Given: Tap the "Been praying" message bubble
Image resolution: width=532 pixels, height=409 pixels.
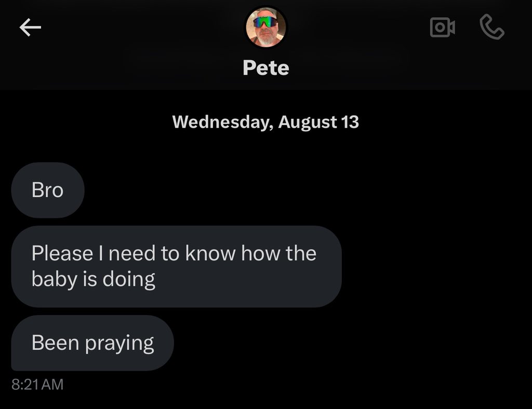Looking at the screenshot, I should (92, 343).
